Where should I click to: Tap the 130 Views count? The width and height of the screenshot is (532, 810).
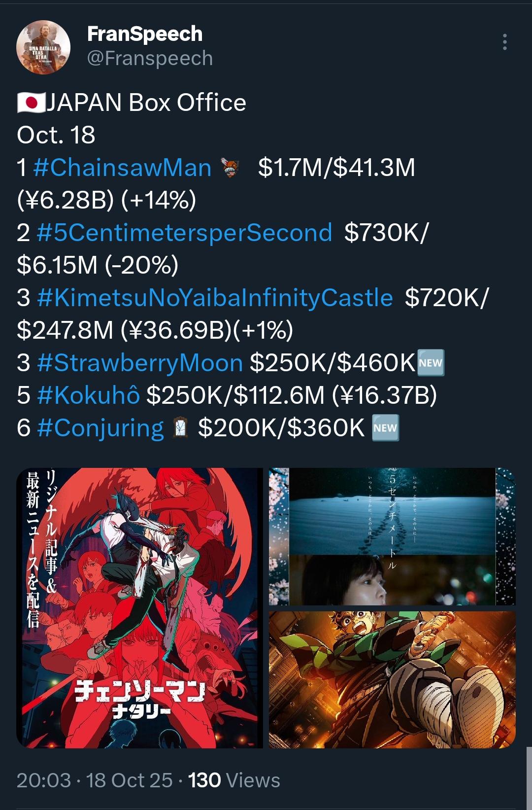(234, 780)
